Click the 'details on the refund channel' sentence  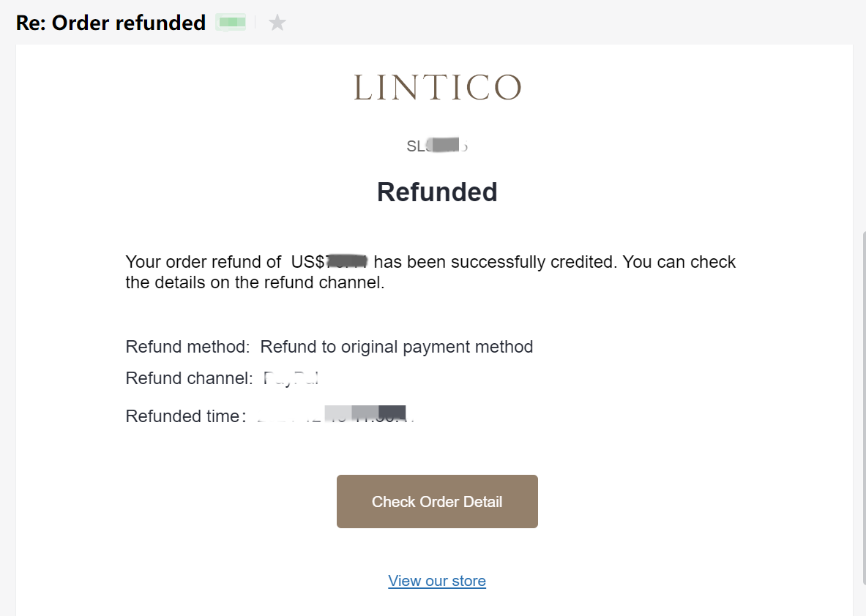click(255, 283)
